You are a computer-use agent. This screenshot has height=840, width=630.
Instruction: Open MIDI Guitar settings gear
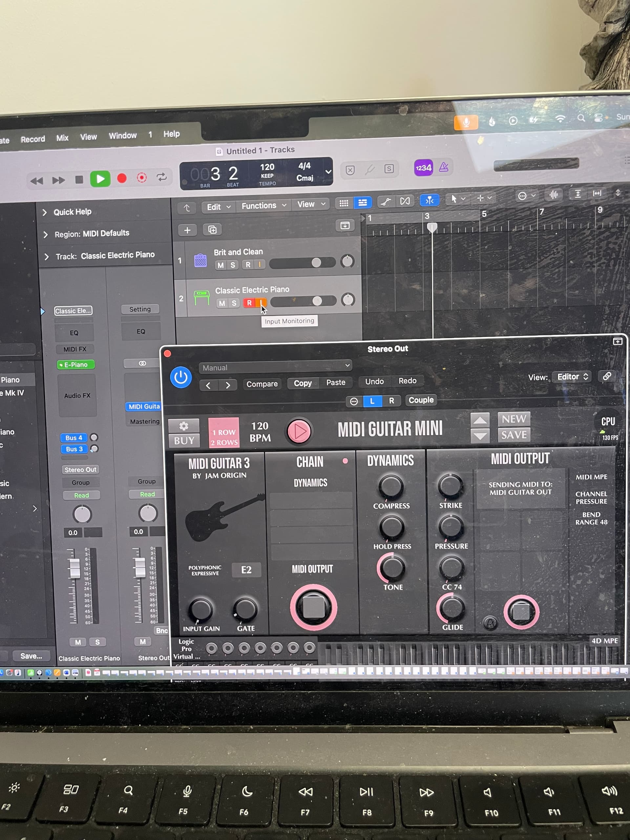(184, 426)
